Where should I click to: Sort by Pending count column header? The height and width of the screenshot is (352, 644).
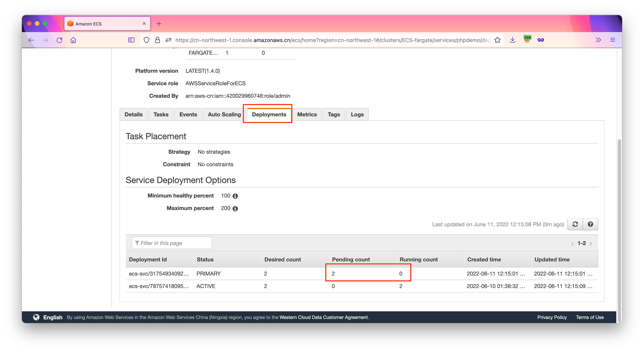click(x=362, y=260)
